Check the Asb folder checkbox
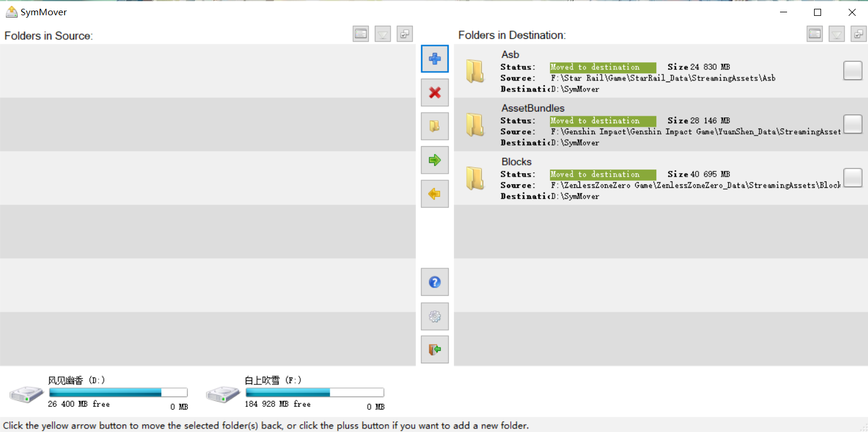The width and height of the screenshot is (868, 432). pyautogui.click(x=853, y=70)
